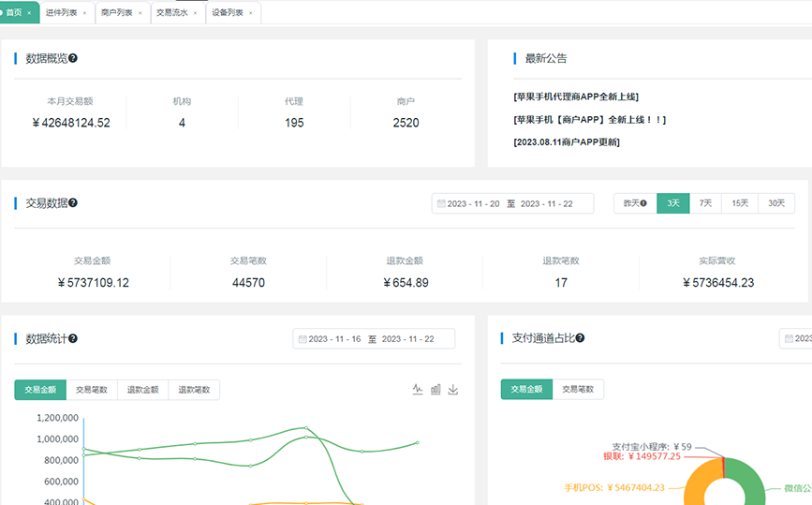
Task: Select the 7天 range button
Action: point(705,203)
